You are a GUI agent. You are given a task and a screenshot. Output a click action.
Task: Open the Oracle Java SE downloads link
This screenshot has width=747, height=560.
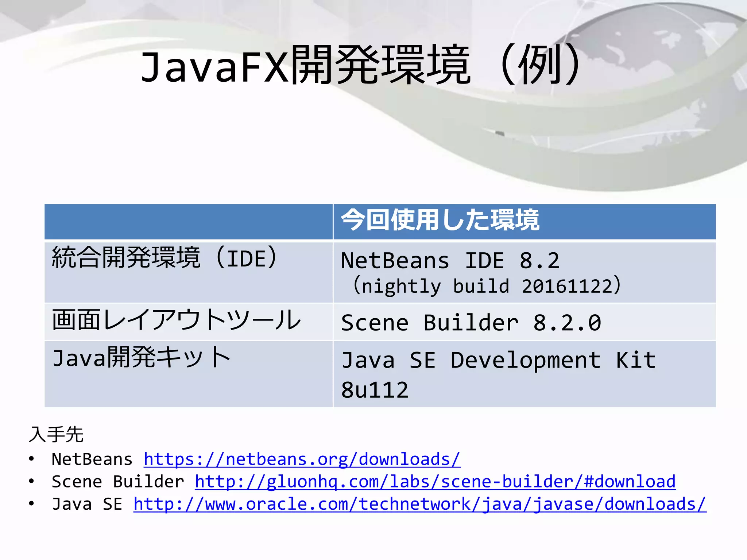(x=420, y=504)
